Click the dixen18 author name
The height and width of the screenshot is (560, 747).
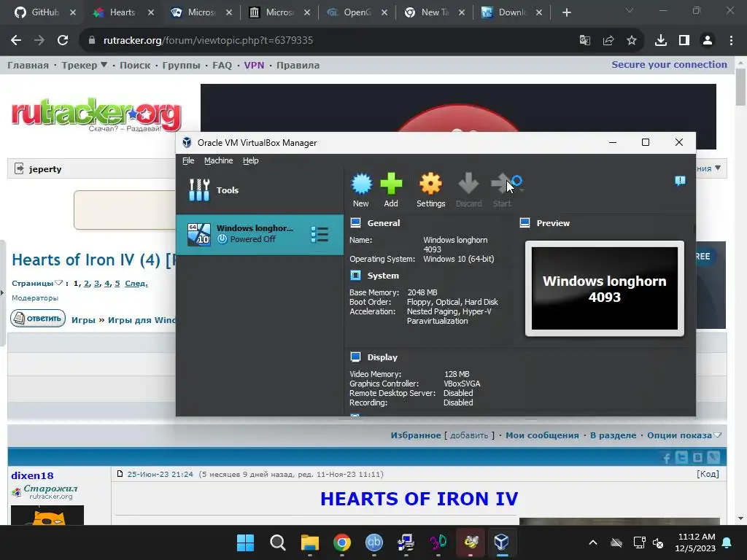32,475
